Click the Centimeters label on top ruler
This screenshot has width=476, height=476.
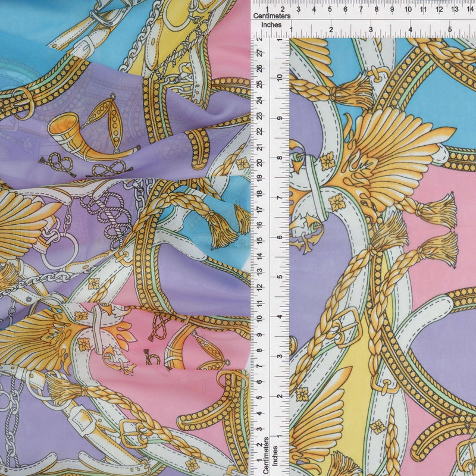(272, 16)
